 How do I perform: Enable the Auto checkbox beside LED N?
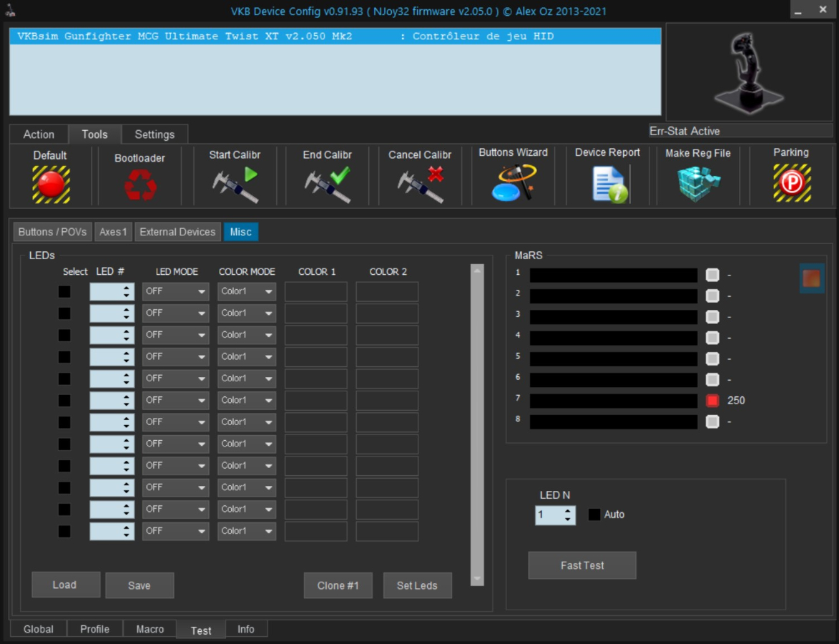click(594, 514)
